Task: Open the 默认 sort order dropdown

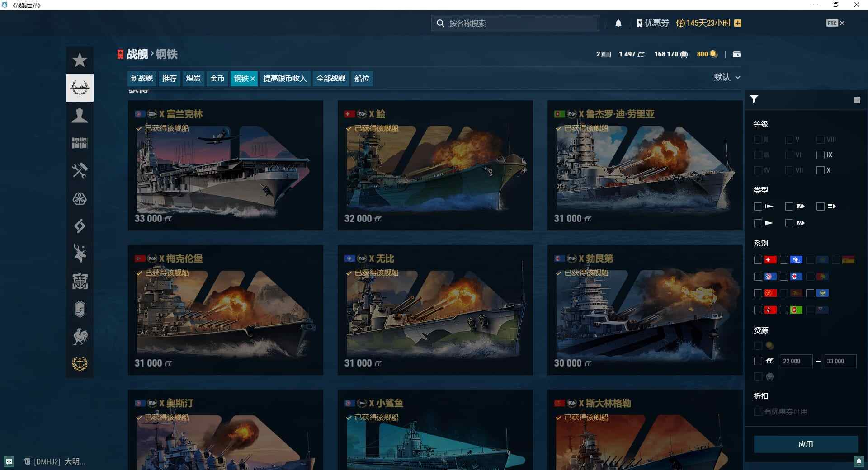Action: pos(727,77)
